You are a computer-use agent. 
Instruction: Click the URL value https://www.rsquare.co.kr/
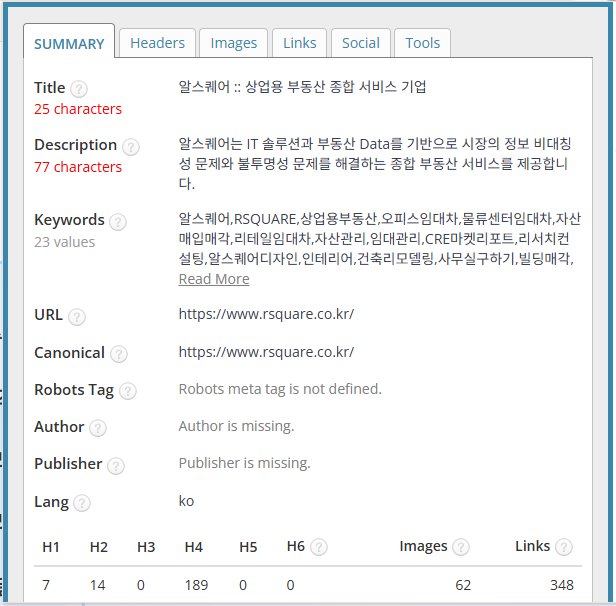point(266,314)
